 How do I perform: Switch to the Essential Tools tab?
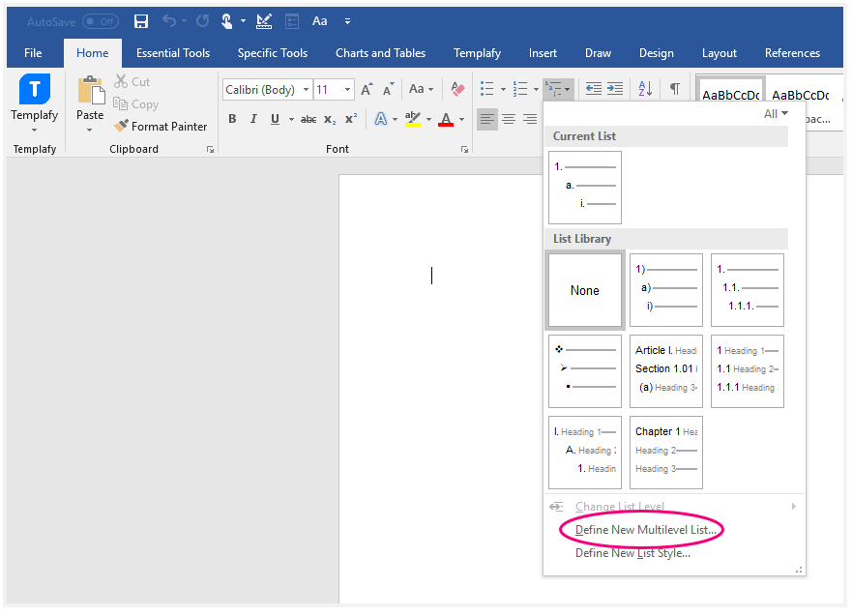click(x=173, y=52)
